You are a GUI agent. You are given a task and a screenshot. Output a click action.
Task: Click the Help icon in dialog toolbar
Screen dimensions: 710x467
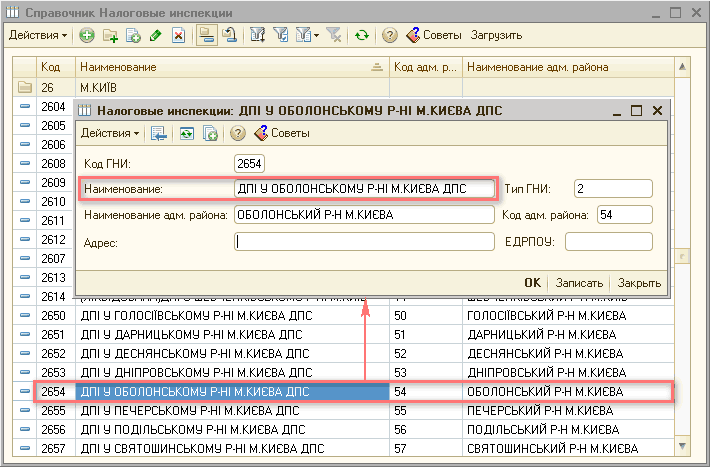point(238,133)
